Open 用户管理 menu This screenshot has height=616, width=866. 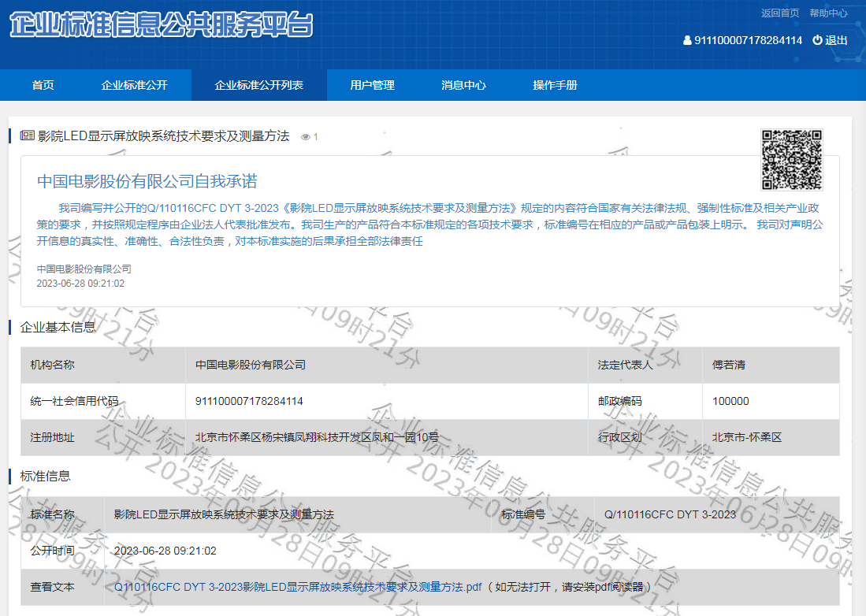(x=372, y=85)
